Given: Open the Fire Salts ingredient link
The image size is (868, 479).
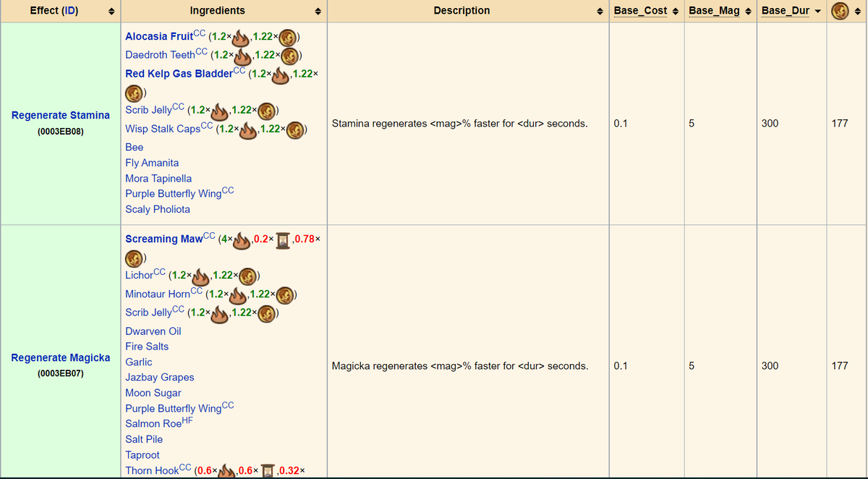Looking at the screenshot, I should click(147, 346).
